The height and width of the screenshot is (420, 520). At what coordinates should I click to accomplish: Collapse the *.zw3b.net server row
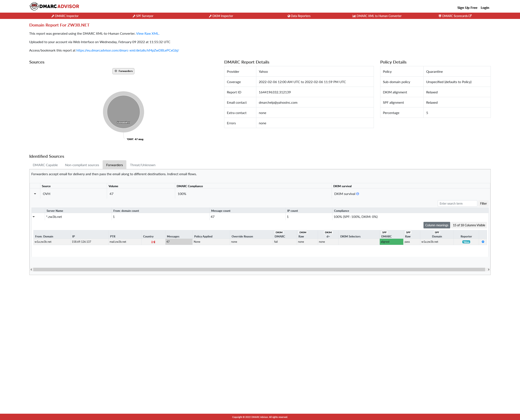34,217
